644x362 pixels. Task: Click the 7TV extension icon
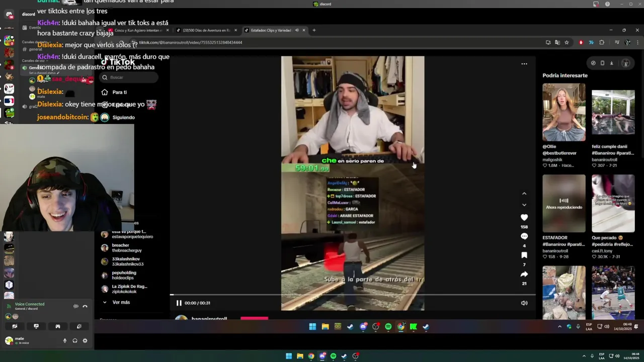click(591, 43)
